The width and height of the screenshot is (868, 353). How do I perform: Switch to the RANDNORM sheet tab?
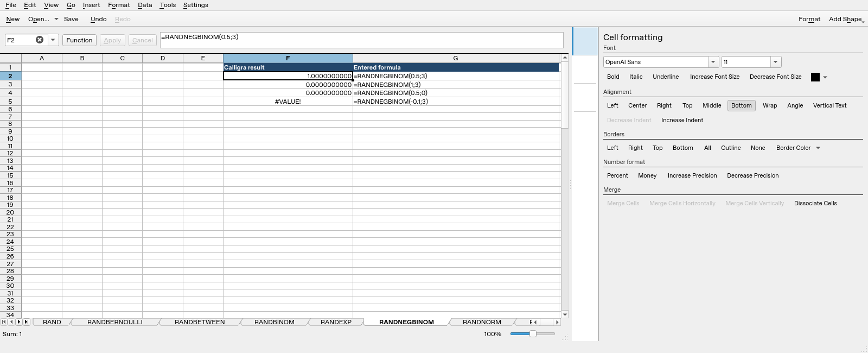[482, 322]
